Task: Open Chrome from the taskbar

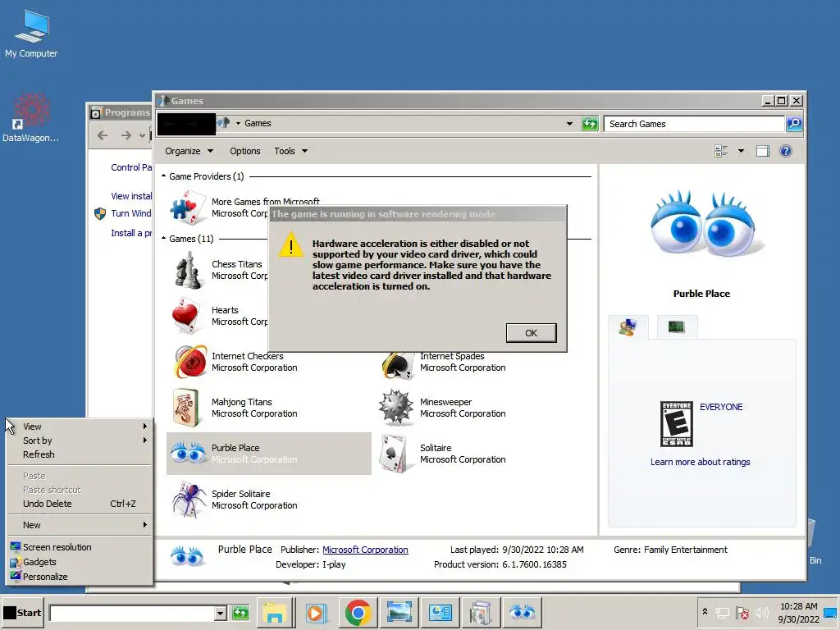Action: click(x=358, y=612)
